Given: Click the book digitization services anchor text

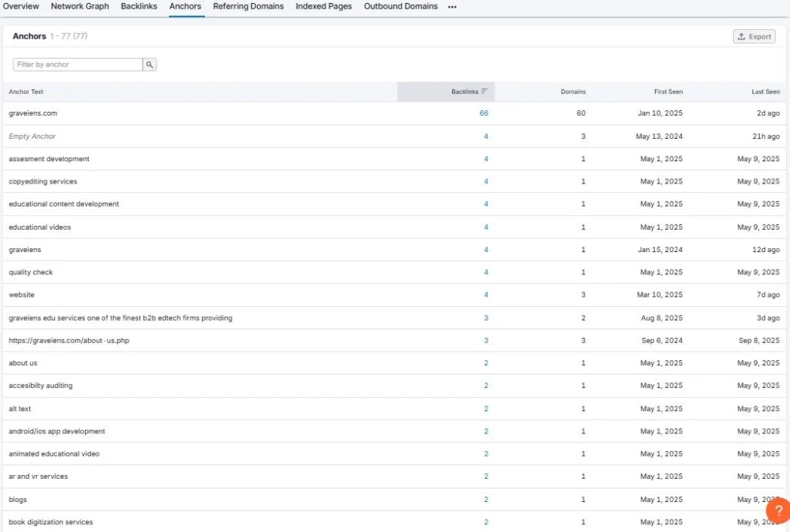Looking at the screenshot, I should [50, 523].
